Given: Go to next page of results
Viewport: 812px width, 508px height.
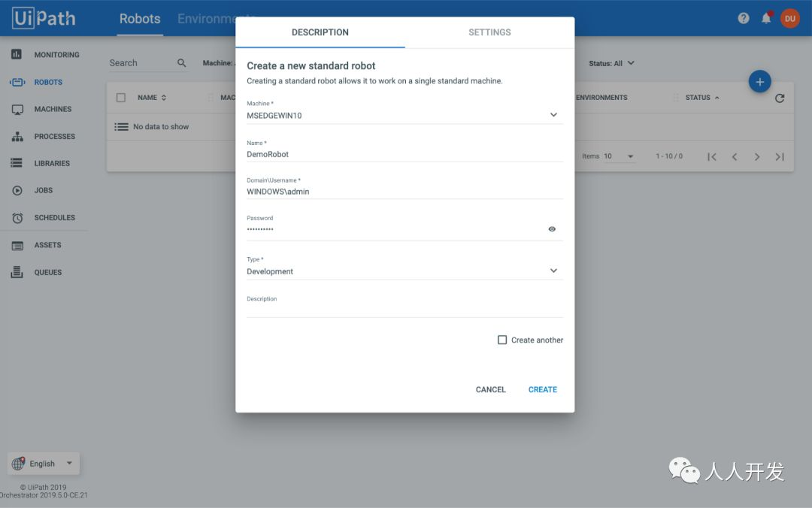Looking at the screenshot, I should tap(757, 156).
